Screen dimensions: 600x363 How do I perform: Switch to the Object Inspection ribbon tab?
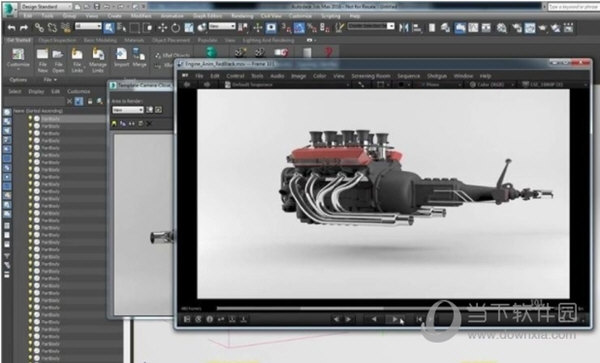57,40
